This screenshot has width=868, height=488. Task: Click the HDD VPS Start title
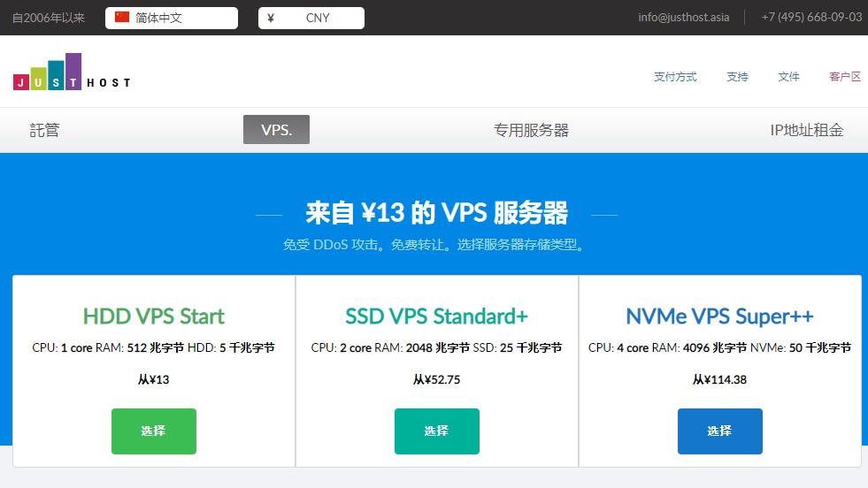154,316
